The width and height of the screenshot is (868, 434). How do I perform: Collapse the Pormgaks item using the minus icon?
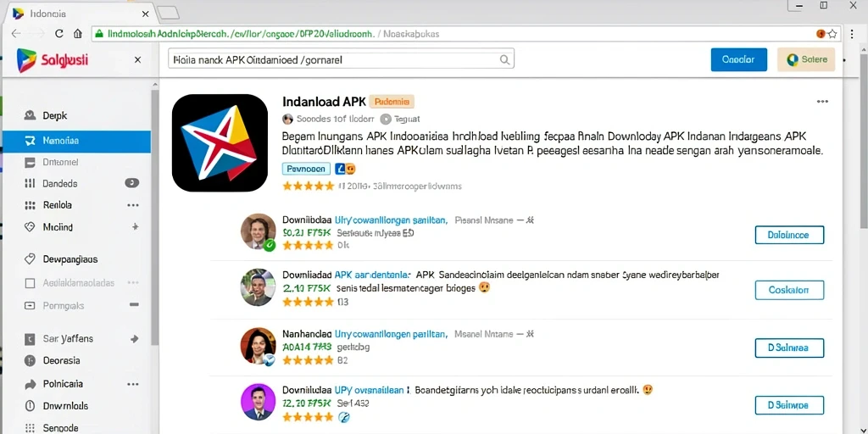click(x=133, y=304)
